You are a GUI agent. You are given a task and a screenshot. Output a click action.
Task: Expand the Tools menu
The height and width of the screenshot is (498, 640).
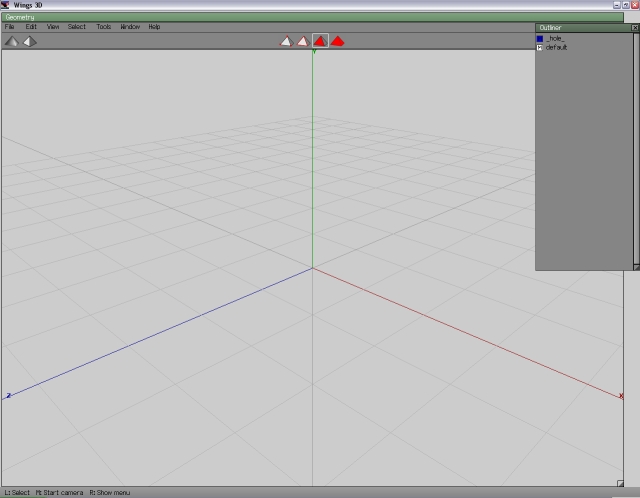(104, 27)
